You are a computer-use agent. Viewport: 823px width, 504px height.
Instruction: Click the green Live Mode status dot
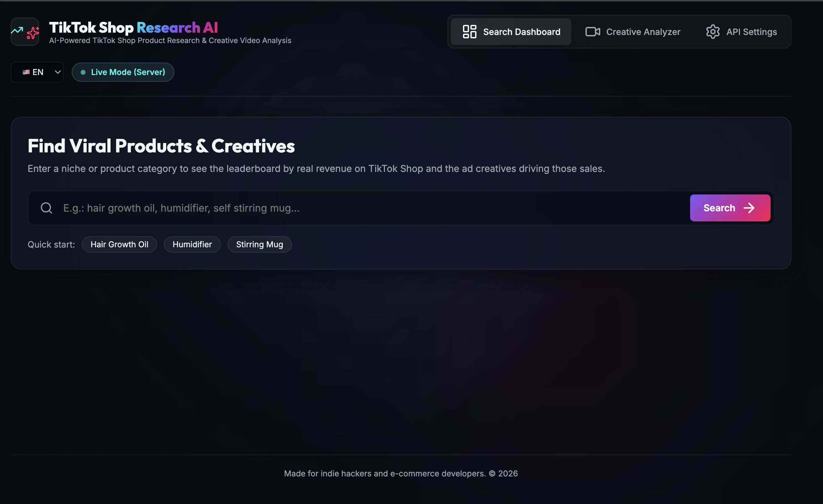pos(83,72)
